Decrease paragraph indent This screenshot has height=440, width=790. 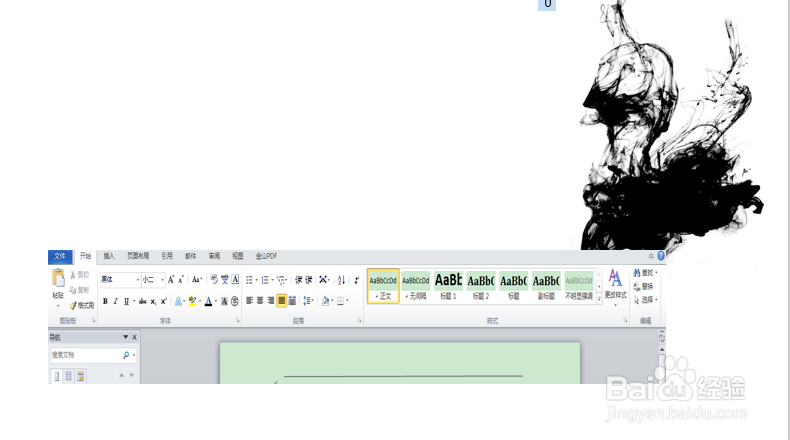(299, 280)
